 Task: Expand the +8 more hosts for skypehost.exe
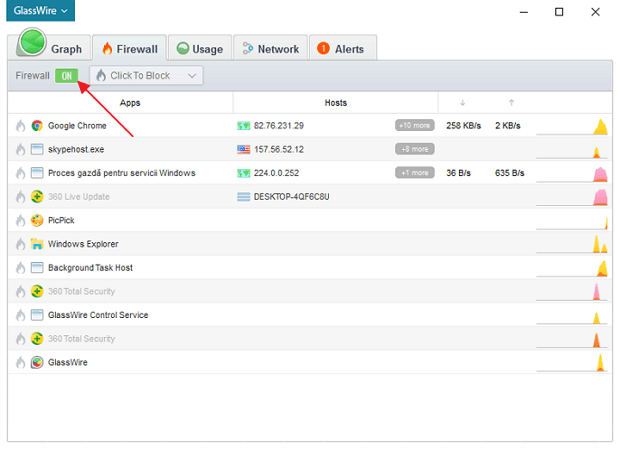pyautogui.click(x=414, y=149)
